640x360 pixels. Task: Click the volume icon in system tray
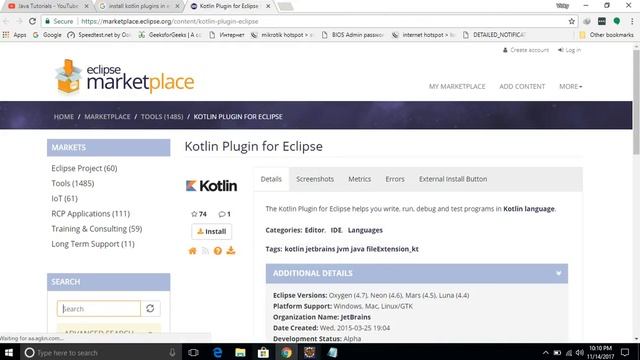(580, 353)
